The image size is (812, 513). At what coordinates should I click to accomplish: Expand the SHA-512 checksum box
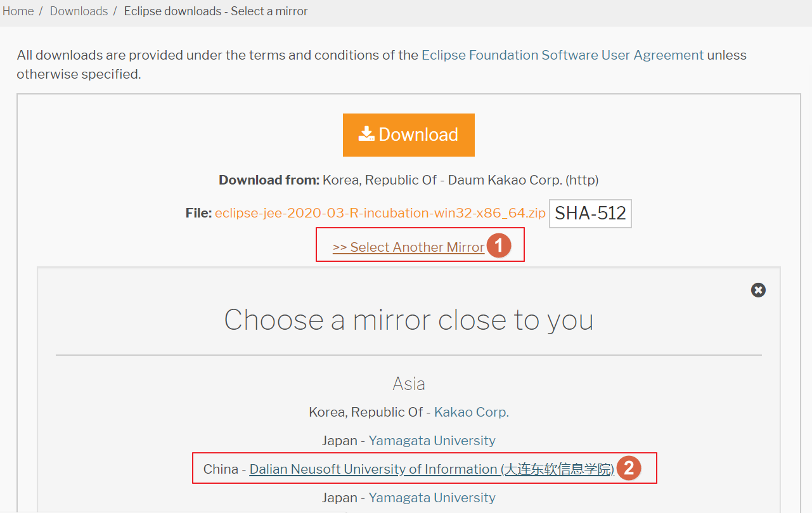[x=590, y=214]
